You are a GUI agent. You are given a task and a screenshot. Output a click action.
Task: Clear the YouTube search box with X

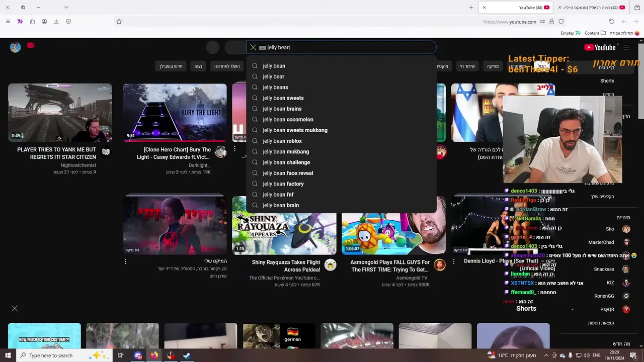253,47
